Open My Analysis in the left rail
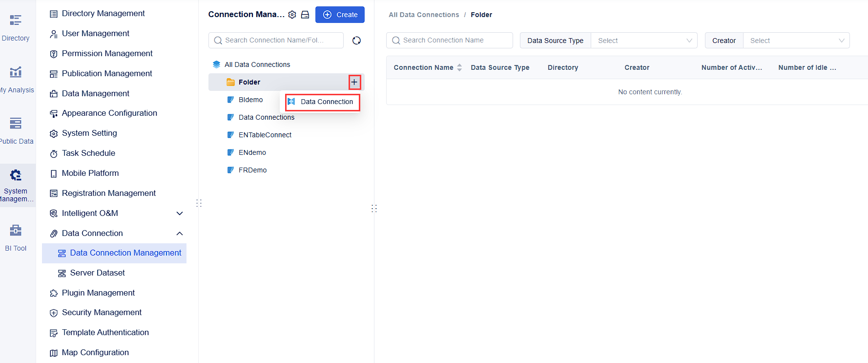868x363 pixels. (x=16, y=80)
